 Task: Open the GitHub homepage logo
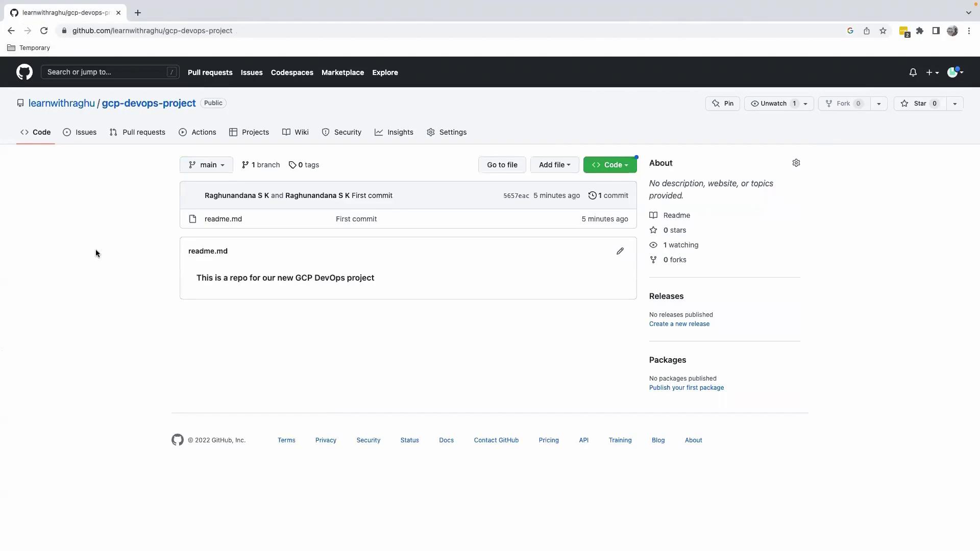[24, 72]
